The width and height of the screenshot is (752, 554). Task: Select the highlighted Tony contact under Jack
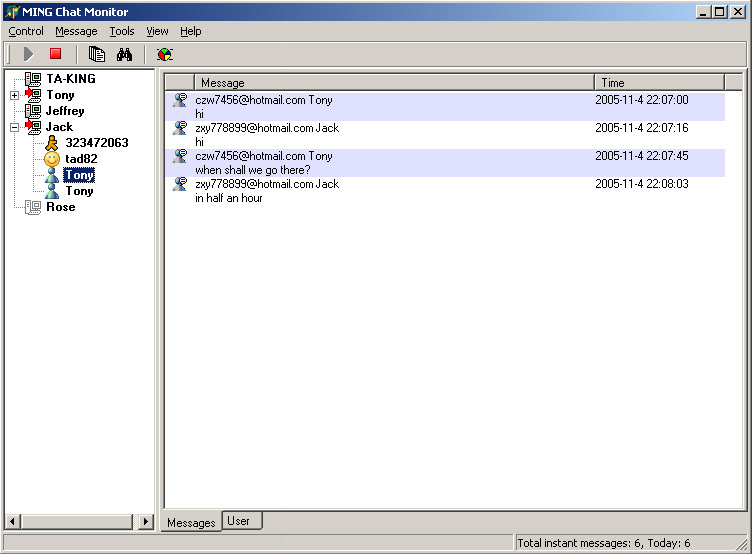tap(79, 175)
